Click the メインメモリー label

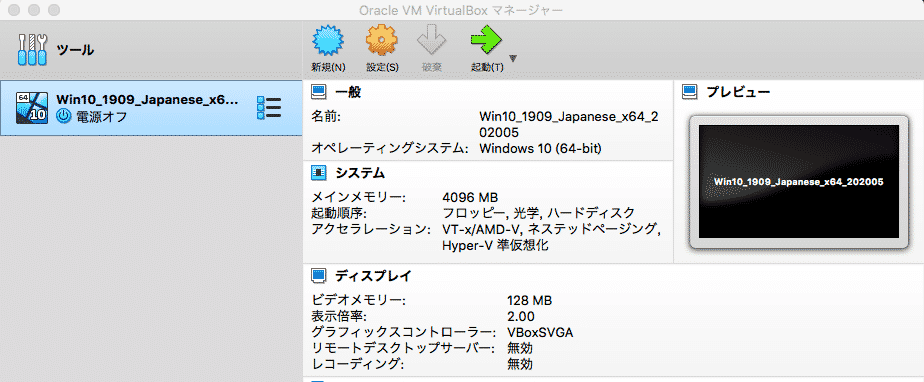coord(358,197)
